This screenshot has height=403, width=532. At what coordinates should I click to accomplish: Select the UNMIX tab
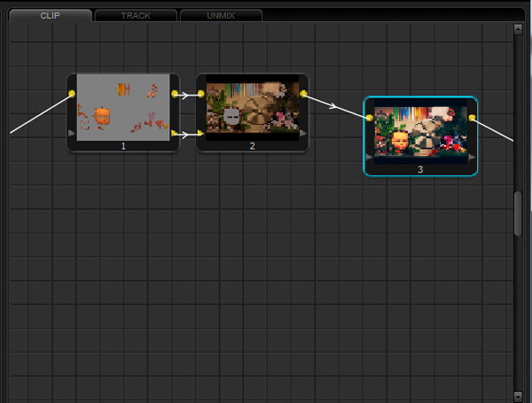[x=221, y=16]
